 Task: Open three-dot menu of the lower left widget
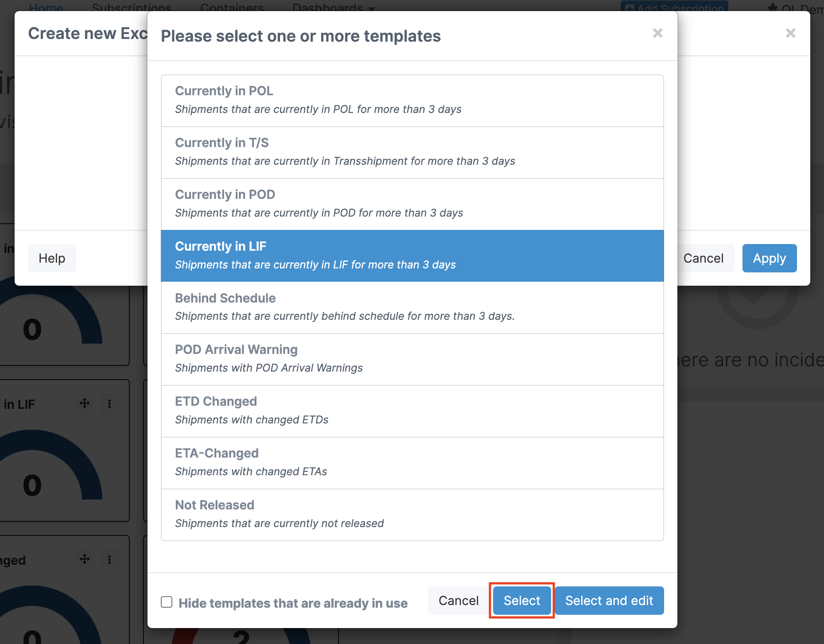109,559
